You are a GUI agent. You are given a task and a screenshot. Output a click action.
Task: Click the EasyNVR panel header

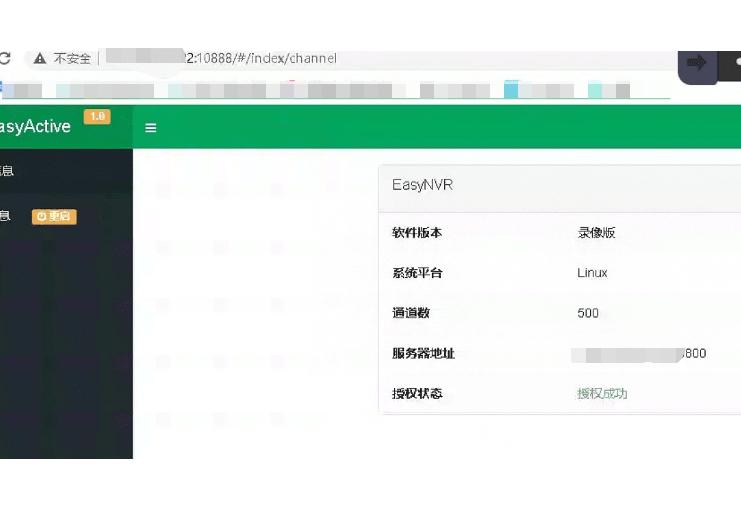pos(560,188)
